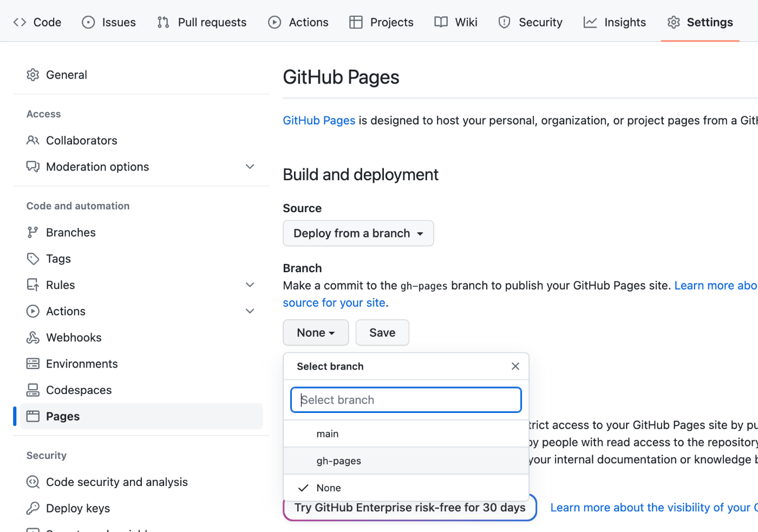Open the Pull requests tab
758x532 pixels.
[202, 22]
